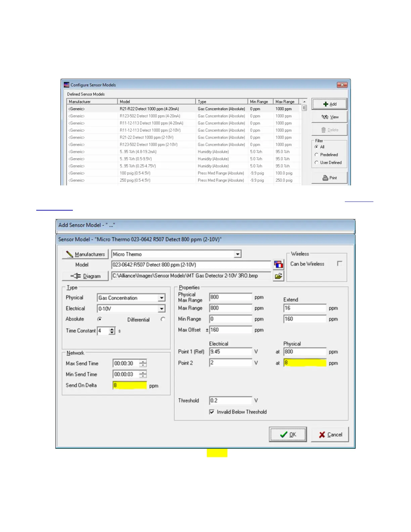Select the User Defined filter option
Image resolution: width=411 pixels, height=532 pixels.
[316, 163]
